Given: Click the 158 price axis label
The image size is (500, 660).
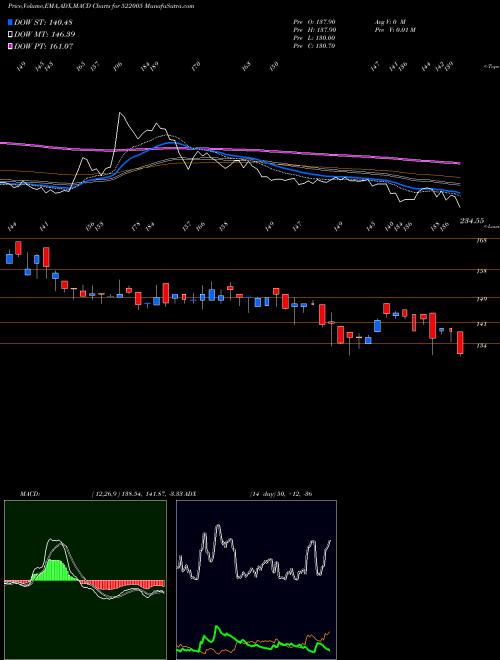Looking at the screenshot, I should [x=481, y=271].
